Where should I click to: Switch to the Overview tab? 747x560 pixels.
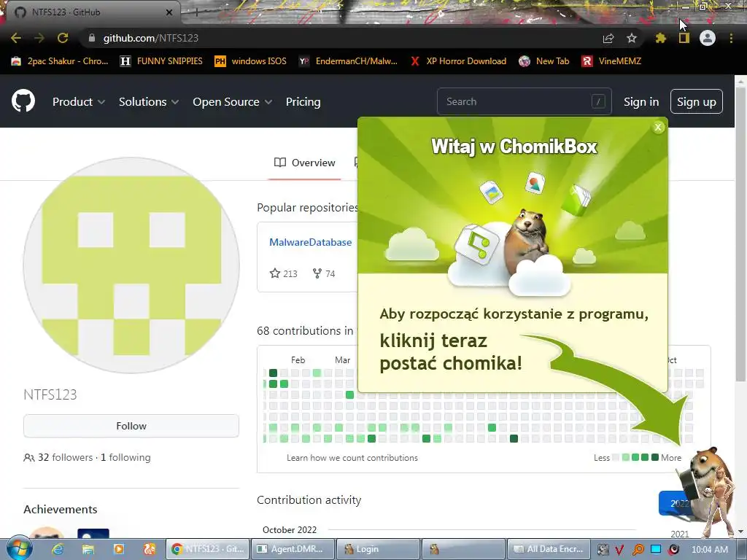pyautogui.click(x=305, y=163)
